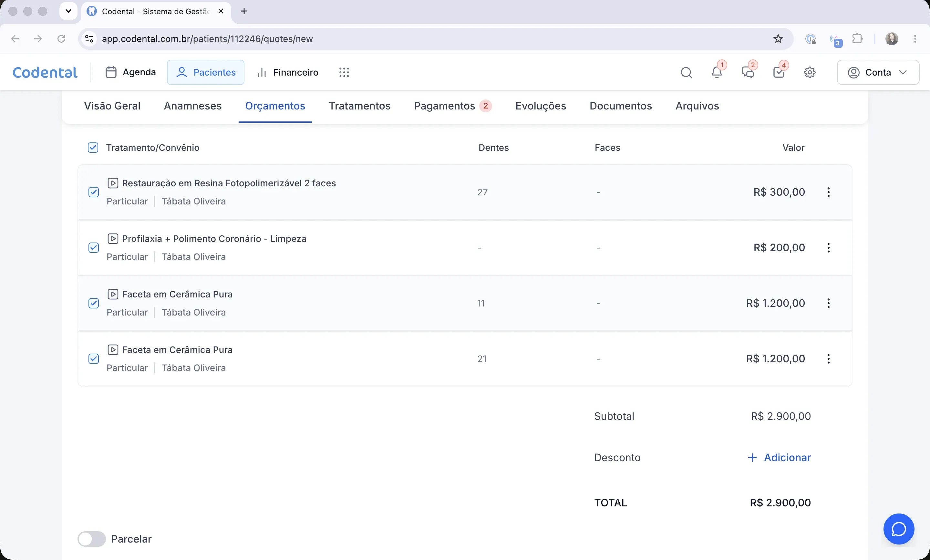Bookmark this page with star icon

[x=778, y=38]
